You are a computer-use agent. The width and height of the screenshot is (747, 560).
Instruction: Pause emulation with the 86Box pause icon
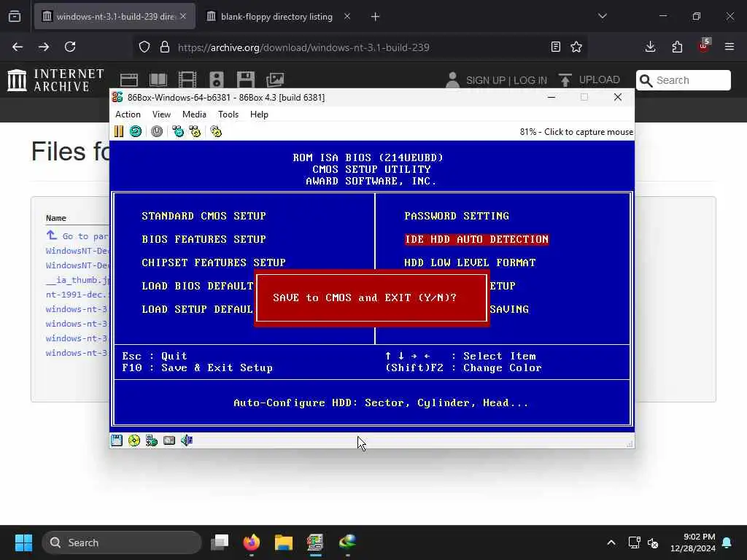119,131
